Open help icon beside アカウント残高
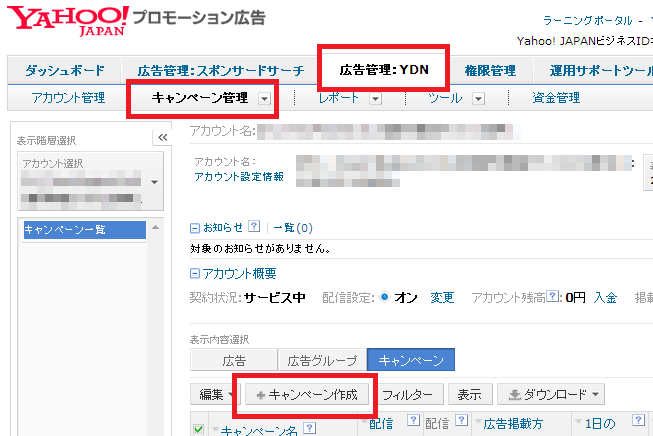 coord(552,296)
